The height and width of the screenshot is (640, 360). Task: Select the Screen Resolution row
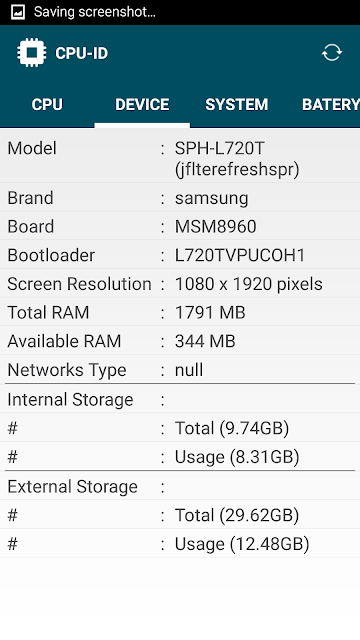(180, 283)
